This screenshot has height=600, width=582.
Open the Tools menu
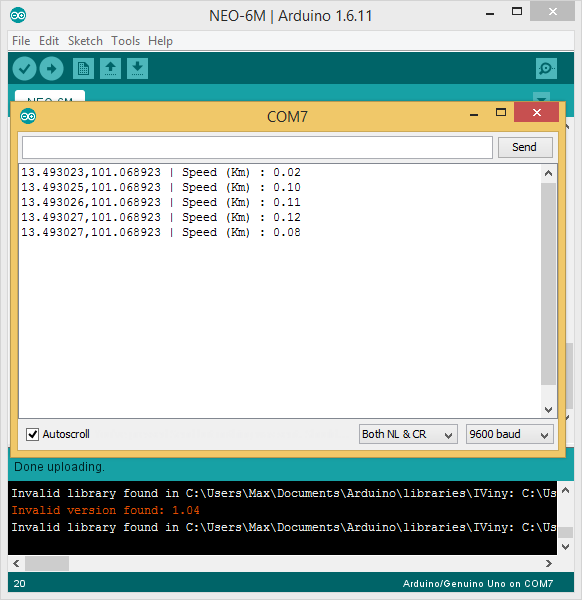(x=126, y=41)
